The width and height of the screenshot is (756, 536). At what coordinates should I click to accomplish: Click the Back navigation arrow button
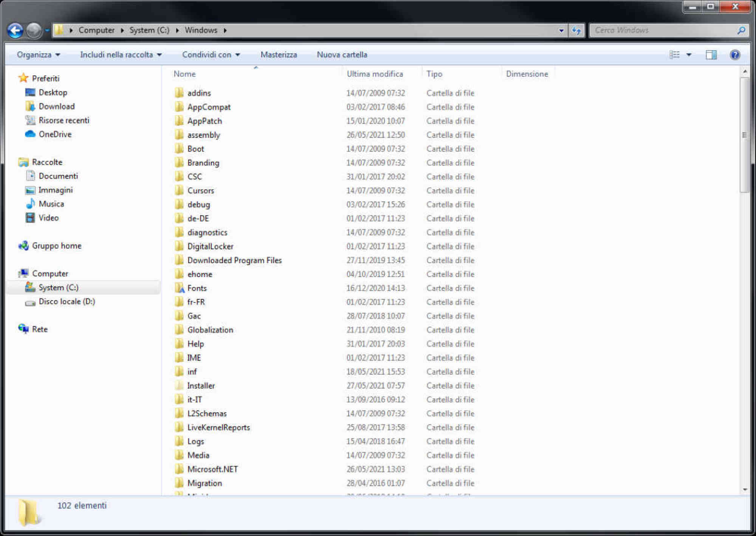pyautogui.click(x=15, y=31)
